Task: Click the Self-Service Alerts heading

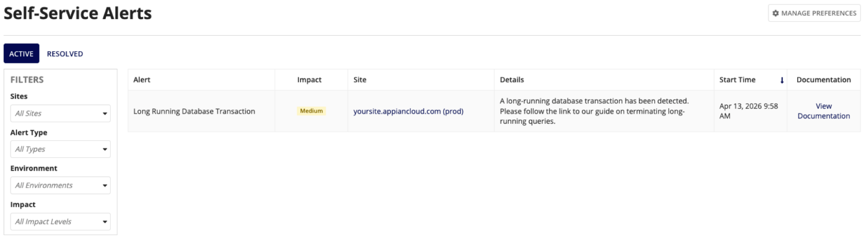Action: click(x=78, y=13)
